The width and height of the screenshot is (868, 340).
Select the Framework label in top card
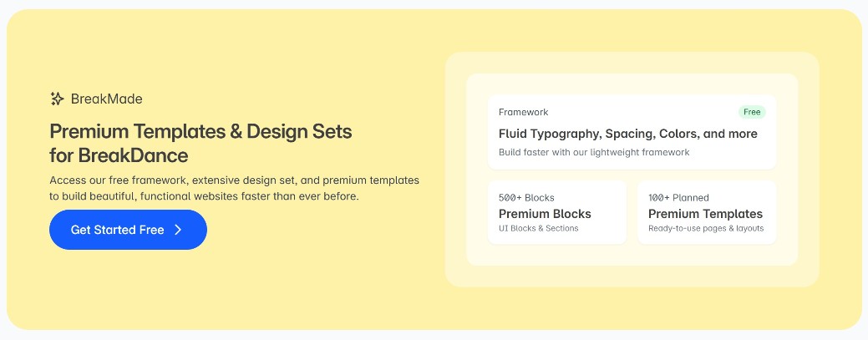pyautogui.click(x=523, y=112)
